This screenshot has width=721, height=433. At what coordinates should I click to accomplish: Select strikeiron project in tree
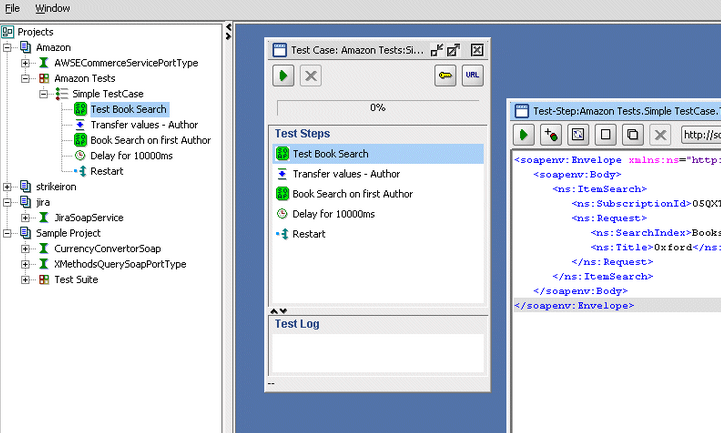[x=56, y=187]
